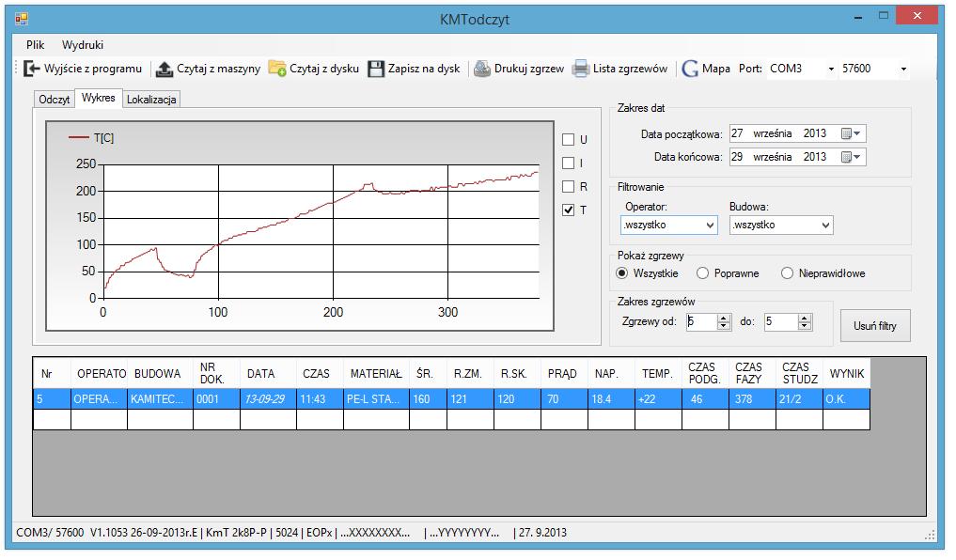956x560 pixels.
Task: Click the TEMP. column header
Action: (658, 374)
